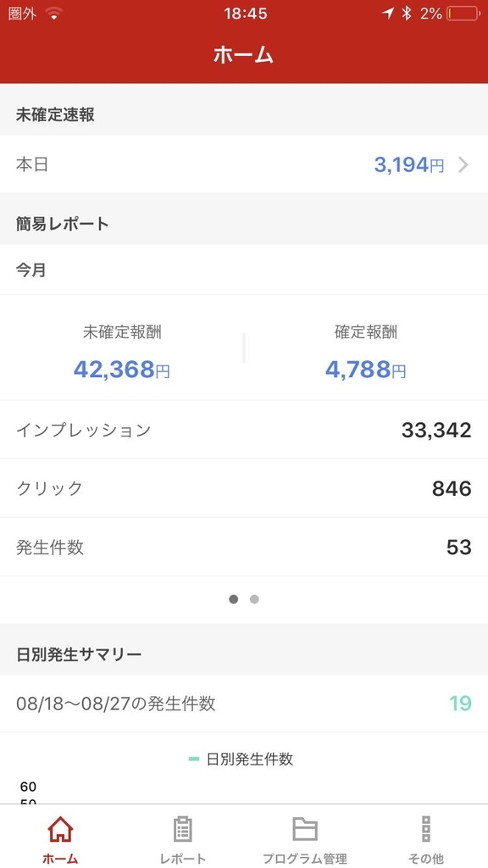This screenshot has height=868, width=488.
Task: Expand 本日 earnings via the chevron
Action: pyautogui.click(x=463, y=165)
